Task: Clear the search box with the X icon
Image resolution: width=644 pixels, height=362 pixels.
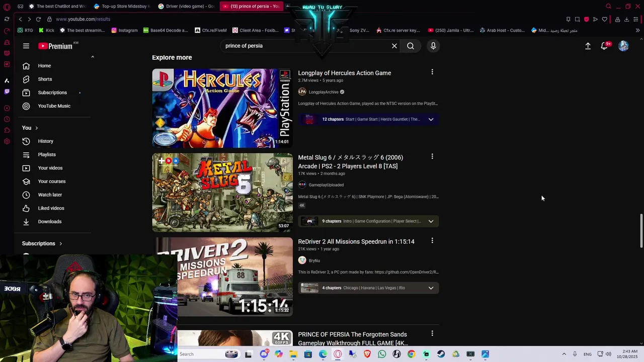Action: pyautogui.click(x=394, y=46)
